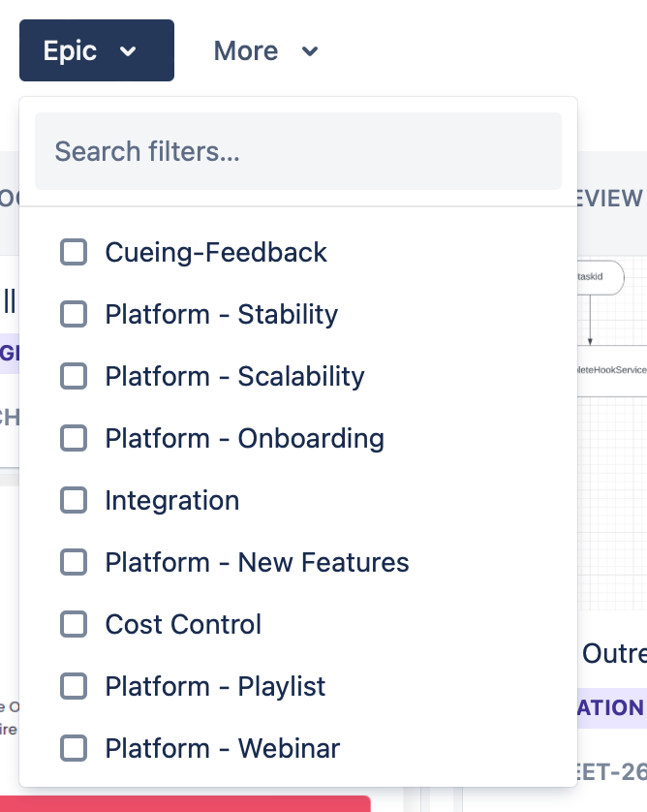
Task: Choose the Platform - New Features option
Action: 257,563
